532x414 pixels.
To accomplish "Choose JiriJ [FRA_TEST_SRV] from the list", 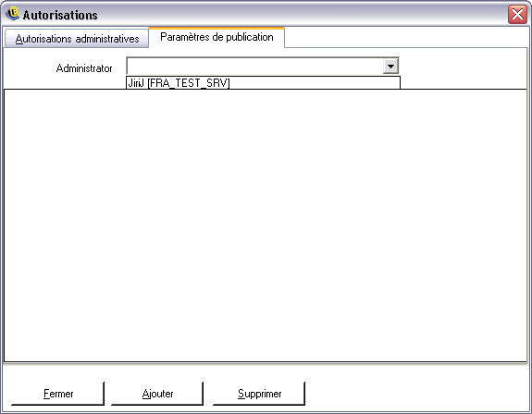I will [x=263, y=82].
